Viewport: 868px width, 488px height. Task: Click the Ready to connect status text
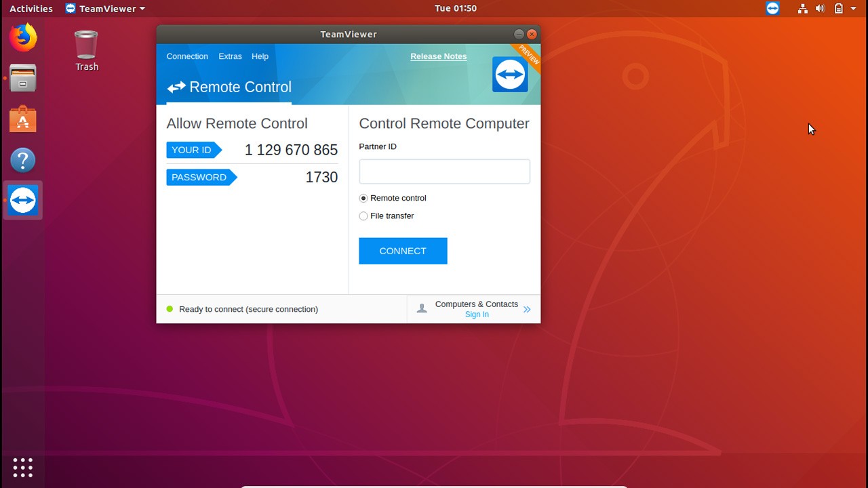[248, 309]
